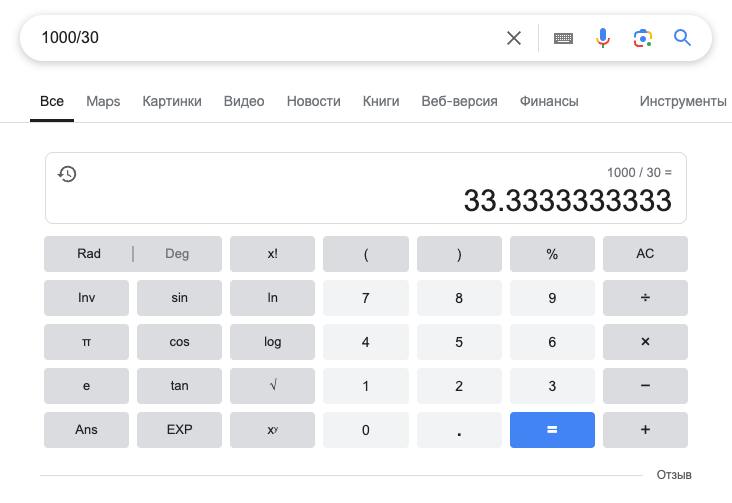Click the AC clear button

645,254
